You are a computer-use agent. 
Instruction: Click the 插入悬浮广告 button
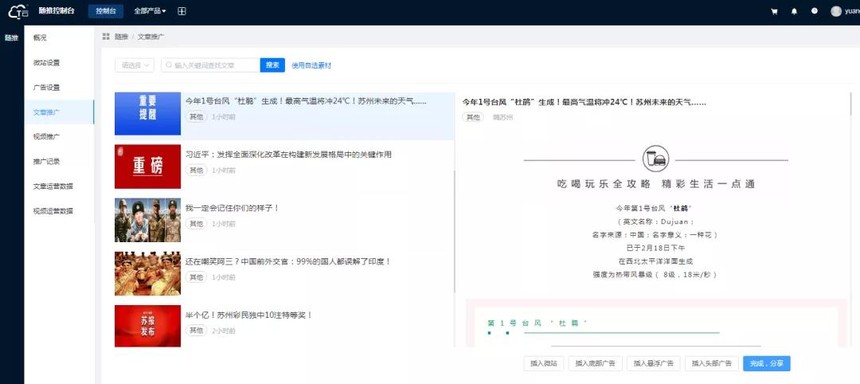(653, 363)
